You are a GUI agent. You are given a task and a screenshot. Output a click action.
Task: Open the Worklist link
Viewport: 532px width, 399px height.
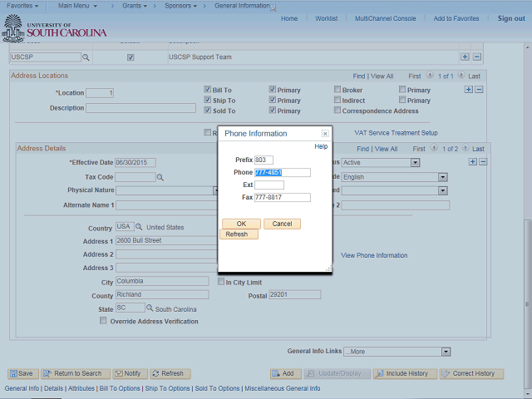point(326,18)
